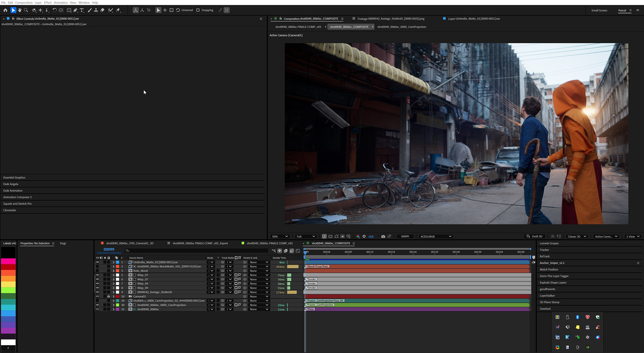Click the Home icon in toolbar
The height and width of the screenshot is (353, 644).
pos(5,10)
